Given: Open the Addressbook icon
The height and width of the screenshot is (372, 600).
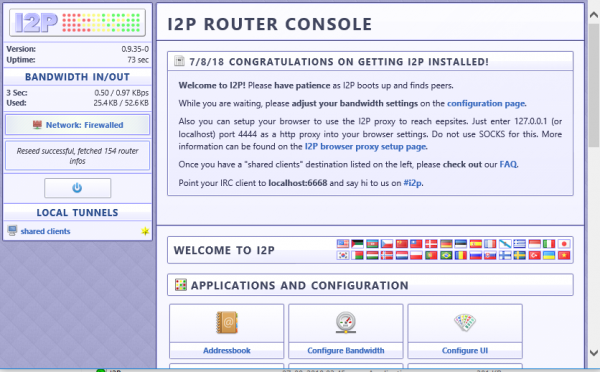Looking at the screenshot, I should [227, 322].
